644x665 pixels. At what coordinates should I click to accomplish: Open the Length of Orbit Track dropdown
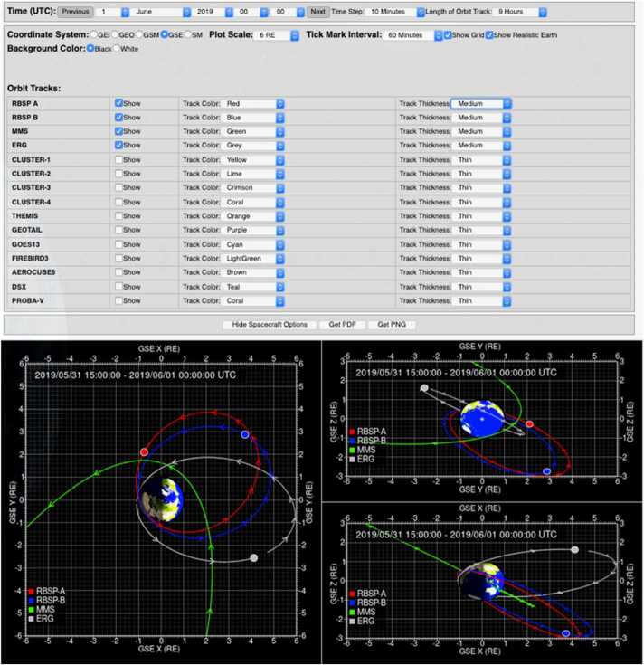(x=520, y=12)
